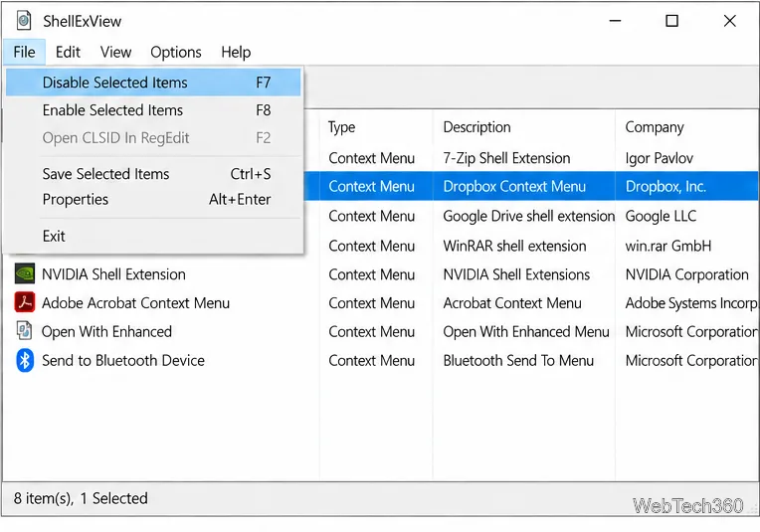
Task: Click NVIDIA Shell Extensions description cell
Action: 516,274
